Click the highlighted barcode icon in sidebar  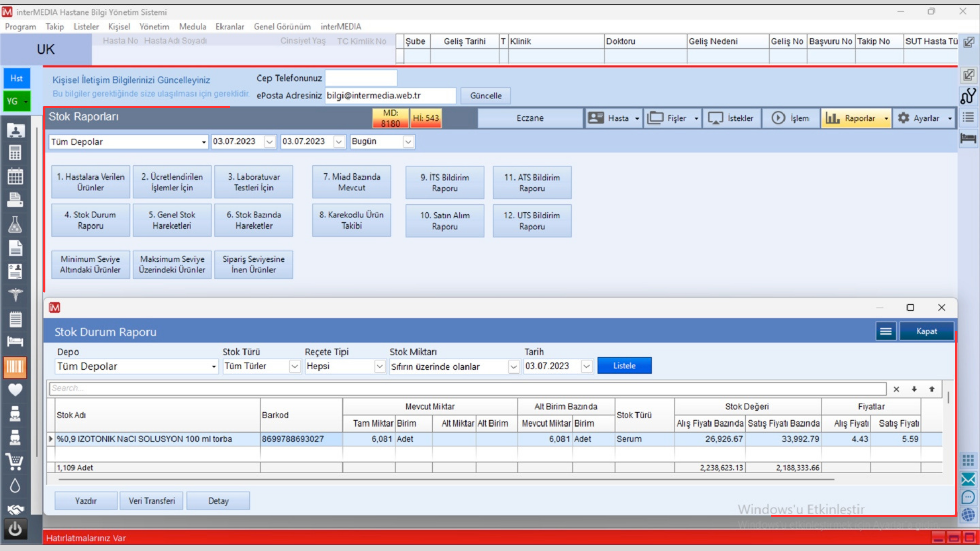[15, 367]
